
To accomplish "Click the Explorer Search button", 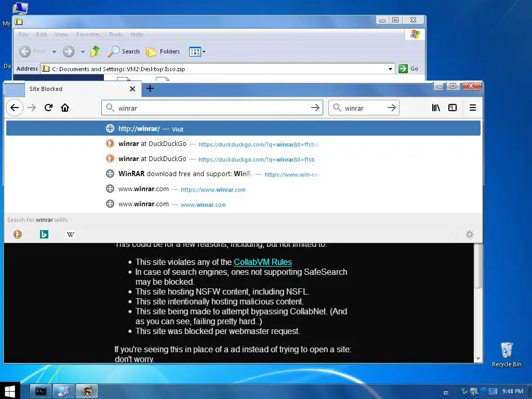I will pyautogui.click(x=124, y=51).
